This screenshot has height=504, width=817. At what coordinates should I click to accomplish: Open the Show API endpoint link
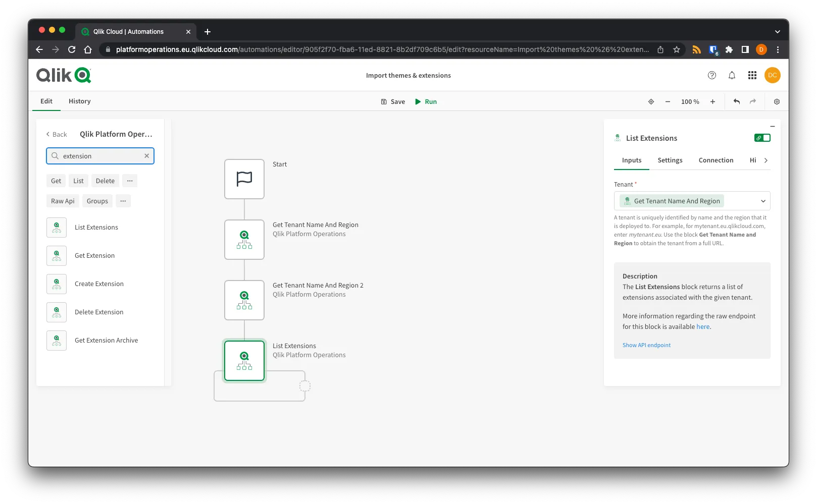[x=646, y=345]
